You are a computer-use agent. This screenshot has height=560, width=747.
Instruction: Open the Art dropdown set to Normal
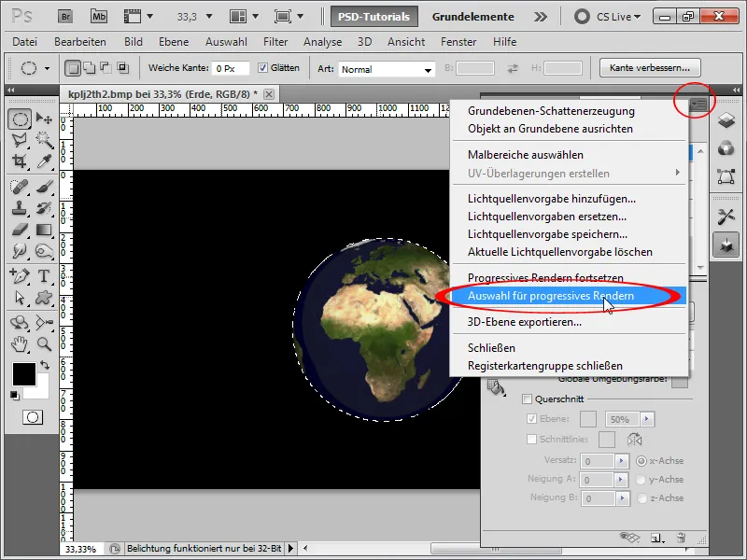(387, 69)
